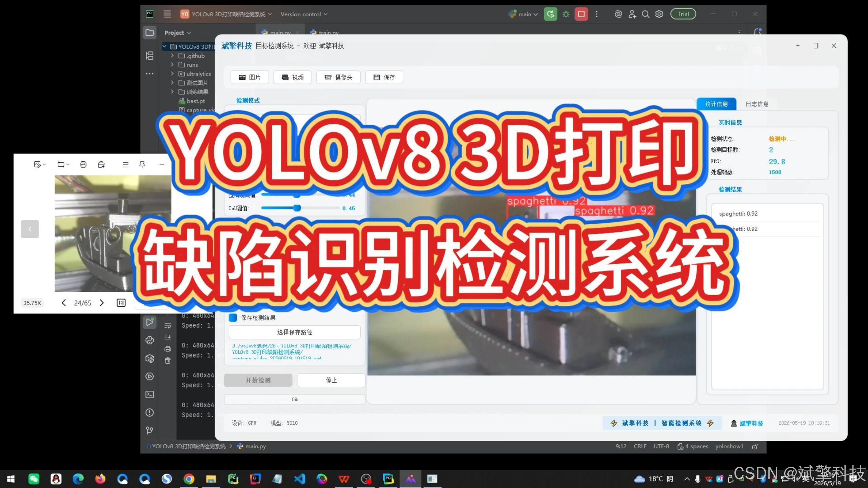Click the 摄像头 camera button

338,77
